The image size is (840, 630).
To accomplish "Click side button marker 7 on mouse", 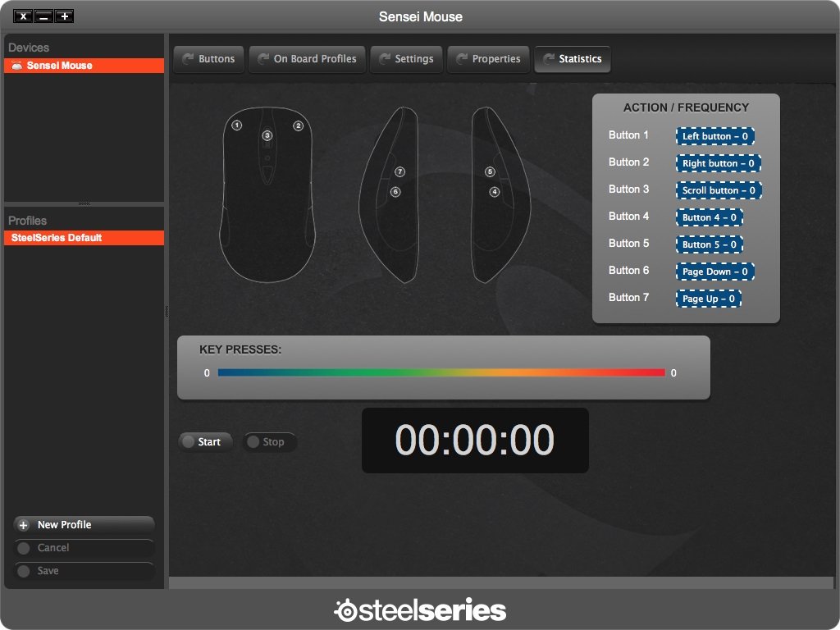I will pos(399,172).
